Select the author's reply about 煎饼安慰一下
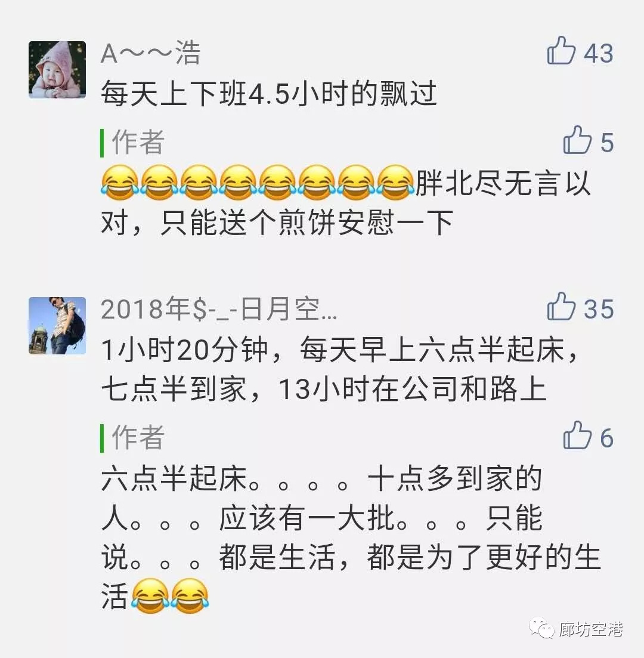The image size is (644, 658). [x=346, y=203]
